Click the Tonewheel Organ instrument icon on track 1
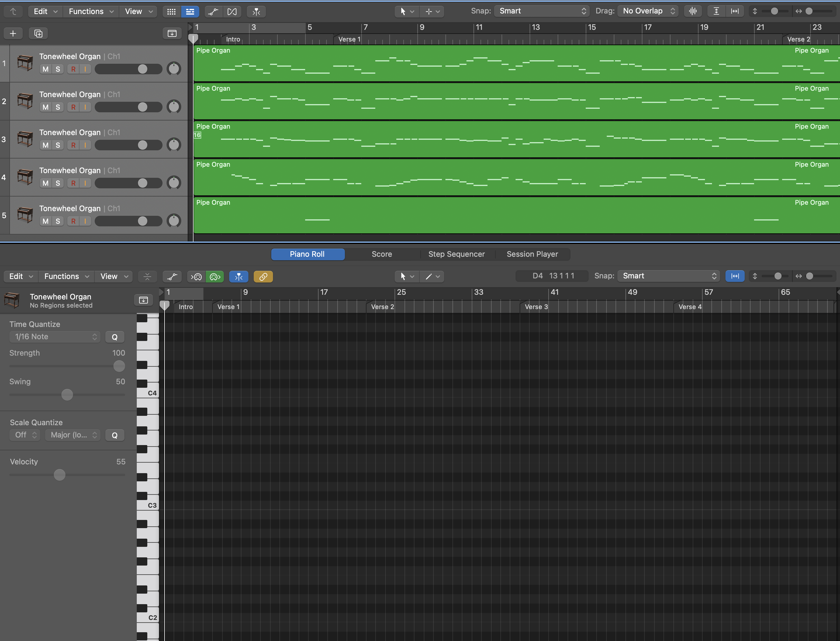840x641 pixels. pos(25,63)
